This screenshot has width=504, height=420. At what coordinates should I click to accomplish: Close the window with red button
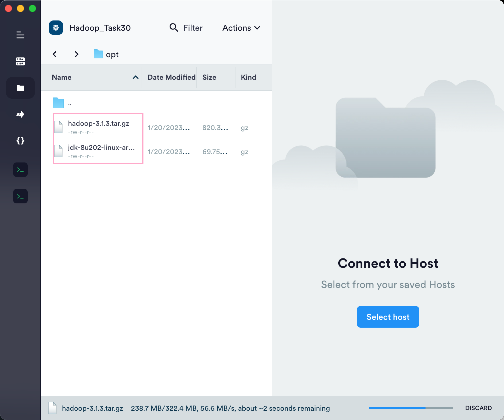coord(8,8)
